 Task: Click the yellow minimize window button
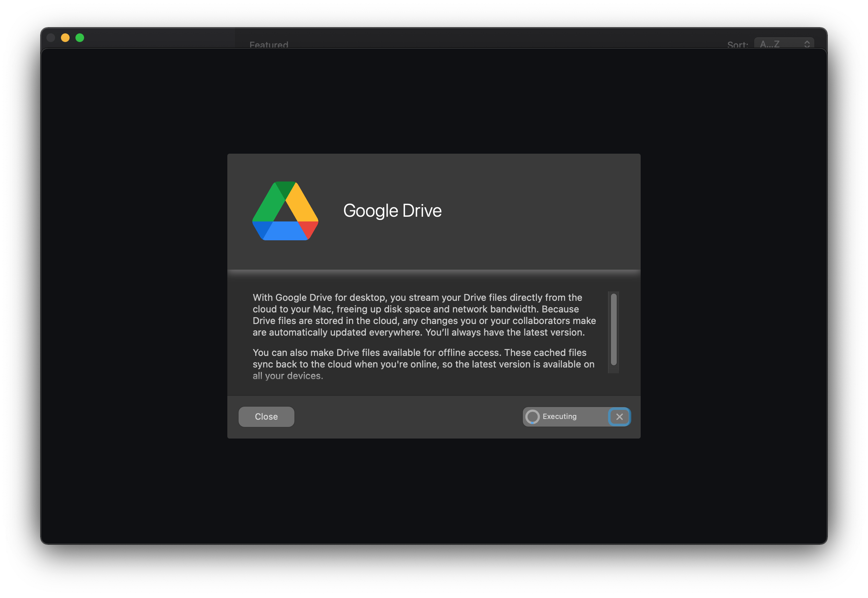65,38
